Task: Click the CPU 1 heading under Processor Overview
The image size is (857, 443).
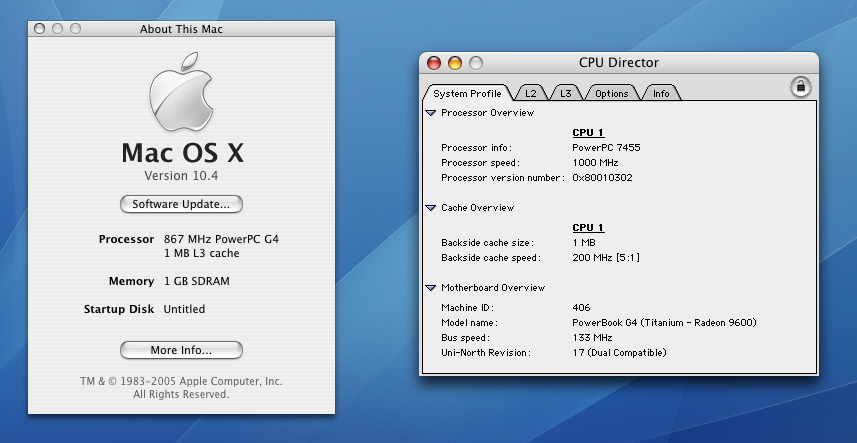Action: pos(588,133)
